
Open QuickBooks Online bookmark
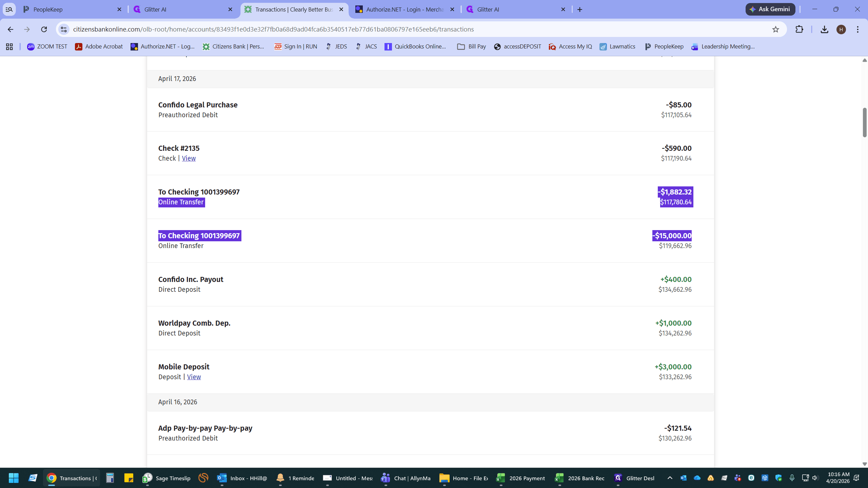click(415, 47)
